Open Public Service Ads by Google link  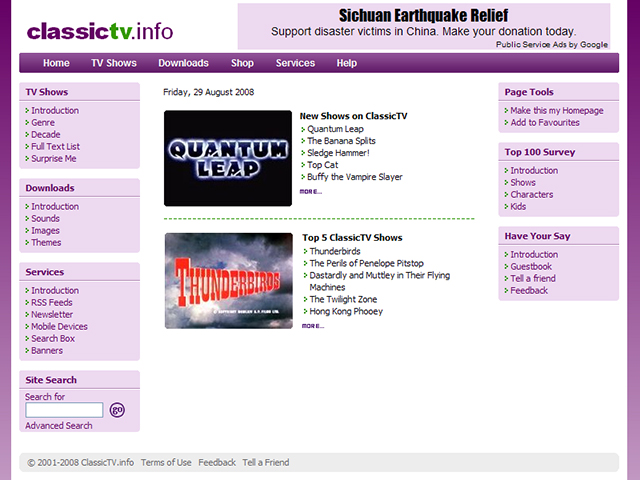[552, 44]
